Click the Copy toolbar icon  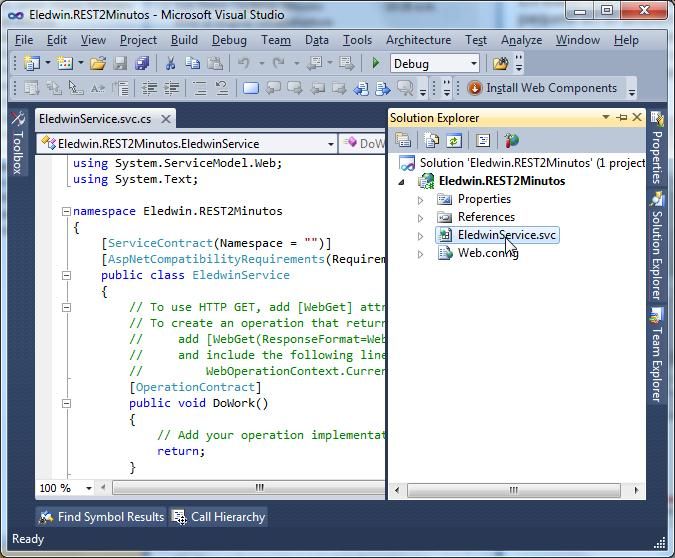(x=192, y=64)
